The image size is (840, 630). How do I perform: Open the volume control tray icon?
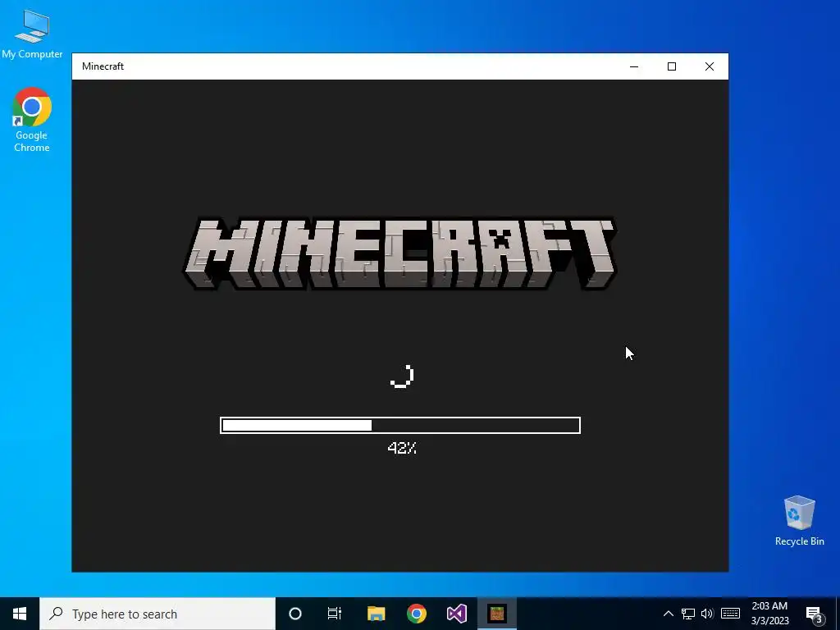coord(707,614)
